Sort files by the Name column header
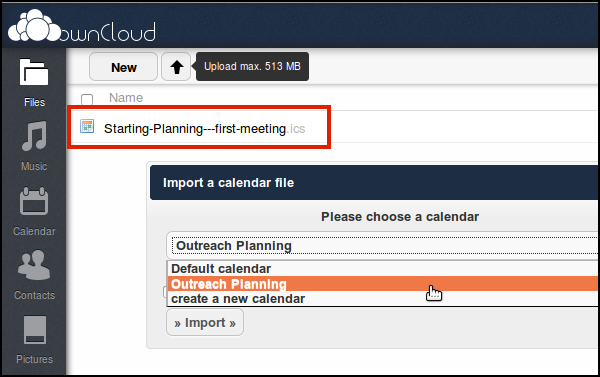The width and height of the screenshot is (600, 377). tap(126, 98)
